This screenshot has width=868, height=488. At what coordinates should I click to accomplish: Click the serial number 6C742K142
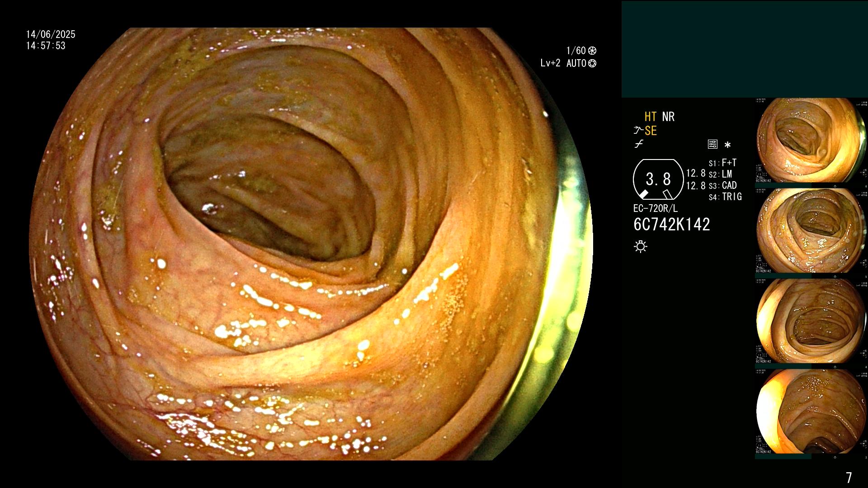click(x=672, y=225)
